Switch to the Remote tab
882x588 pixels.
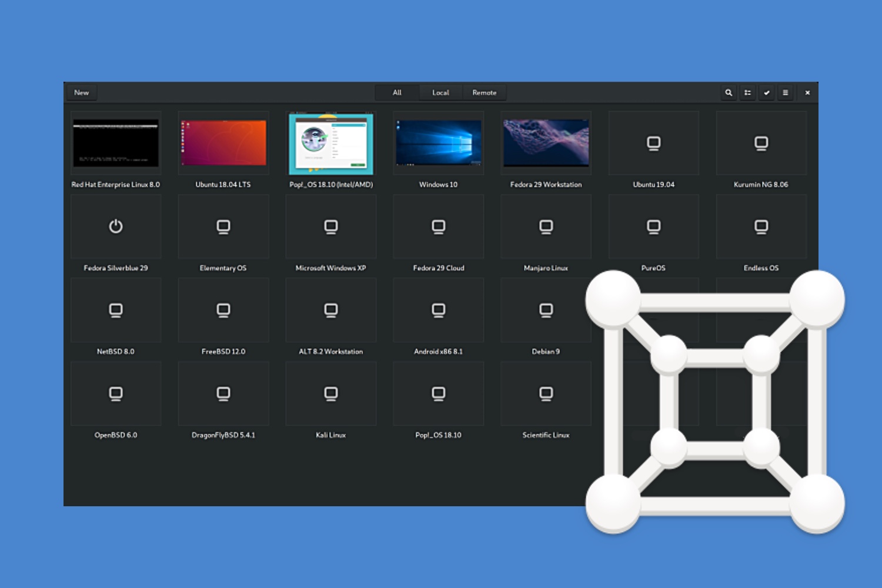485,92
